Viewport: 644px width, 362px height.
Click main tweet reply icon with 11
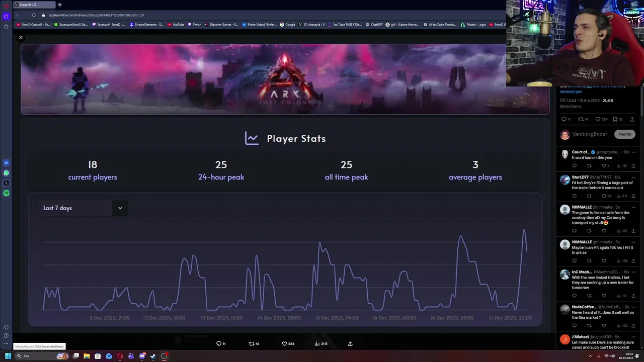click(566, 119)
